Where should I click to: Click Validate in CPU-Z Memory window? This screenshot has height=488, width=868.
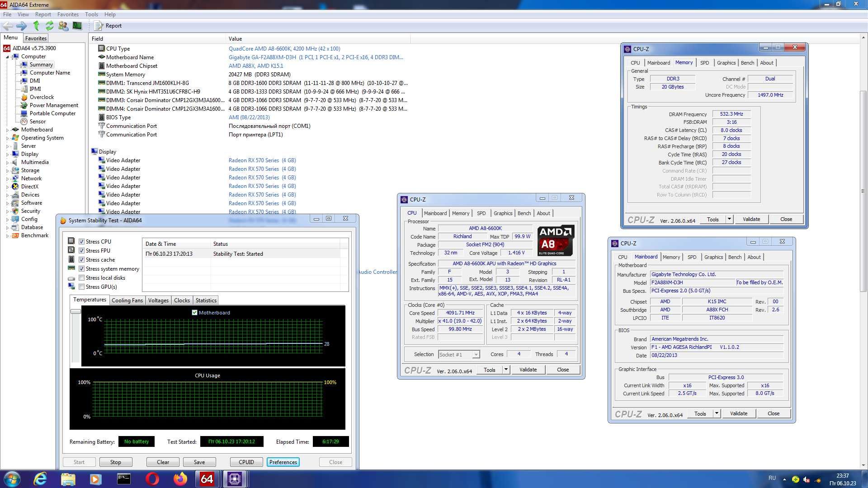point(751,219)
